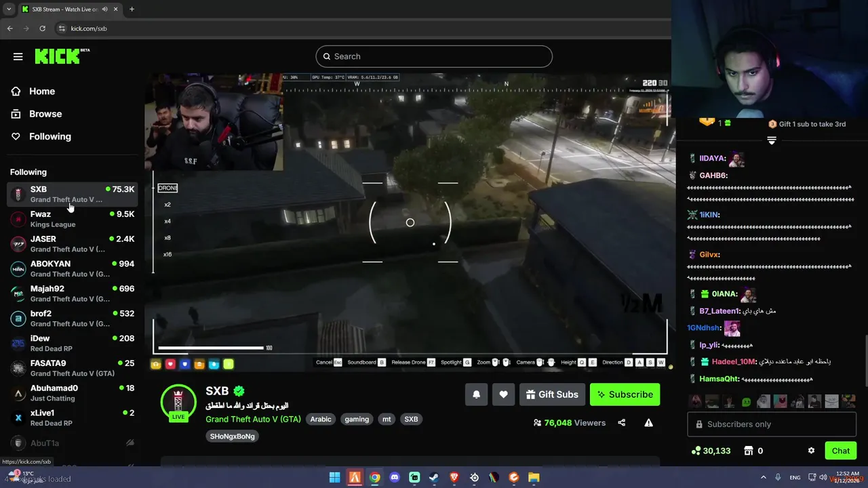Click the Fwaz avatar next to its sidebar entry
The height and width of the screenshot is (488, 868).
[18, 219]
